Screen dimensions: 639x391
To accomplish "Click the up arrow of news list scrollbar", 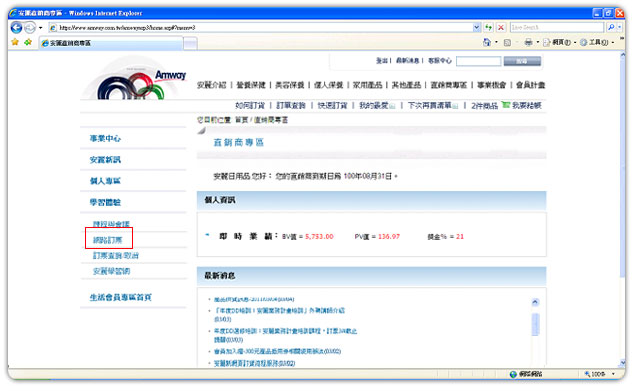I will [x=535, y=302].
